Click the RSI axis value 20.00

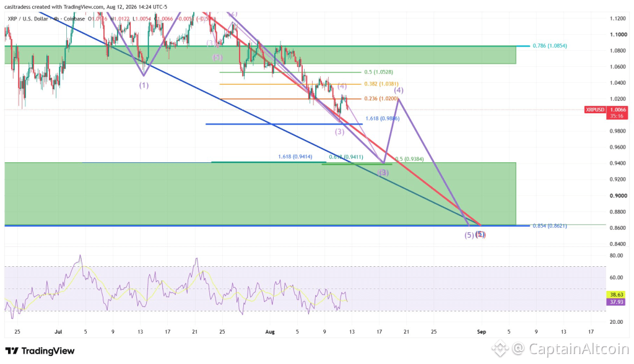[x=616, y=322]
